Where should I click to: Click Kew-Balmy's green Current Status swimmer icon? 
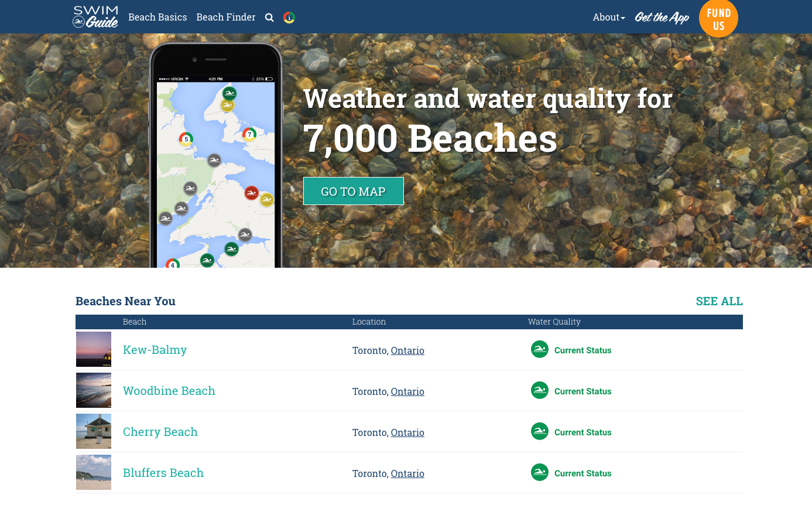tap(539, 349)
